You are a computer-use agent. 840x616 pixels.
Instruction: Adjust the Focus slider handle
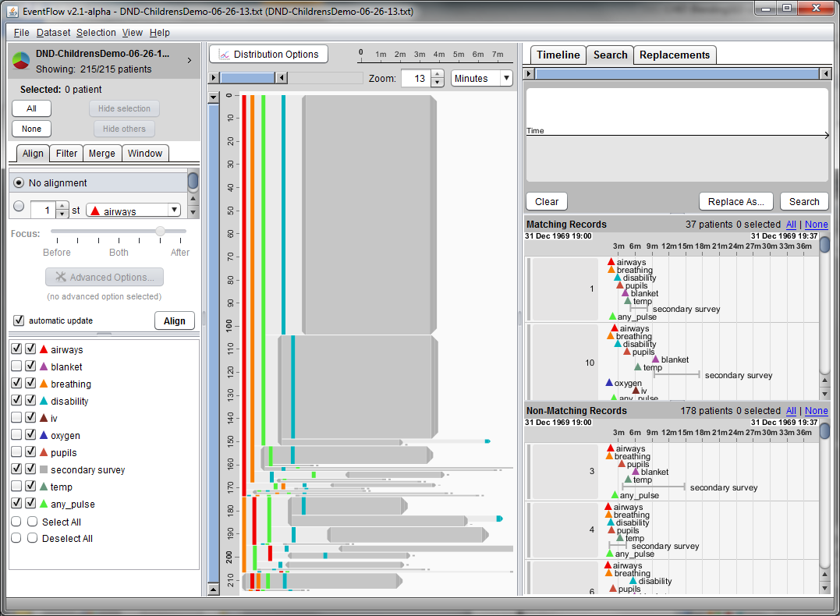(x=160, y=232)
